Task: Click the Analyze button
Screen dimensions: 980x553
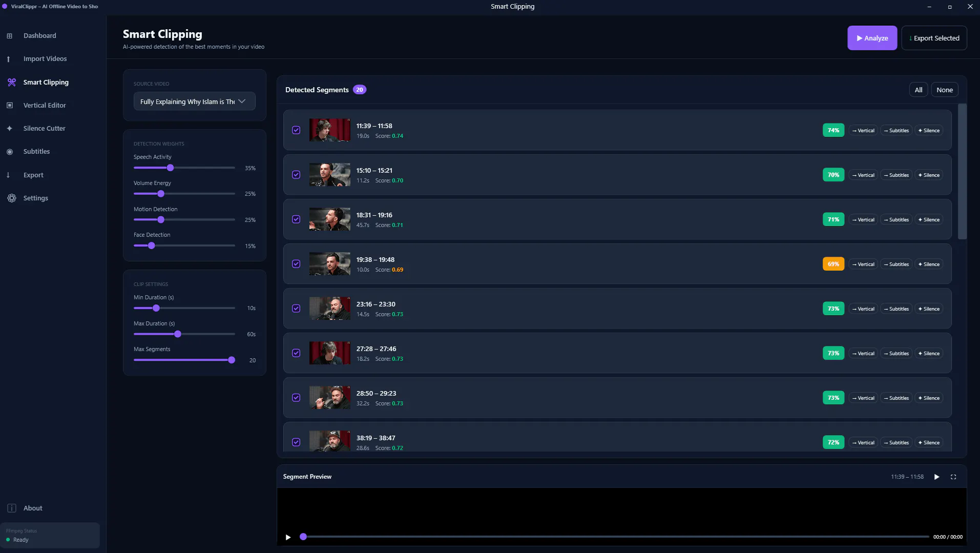Action: point(872,38)
